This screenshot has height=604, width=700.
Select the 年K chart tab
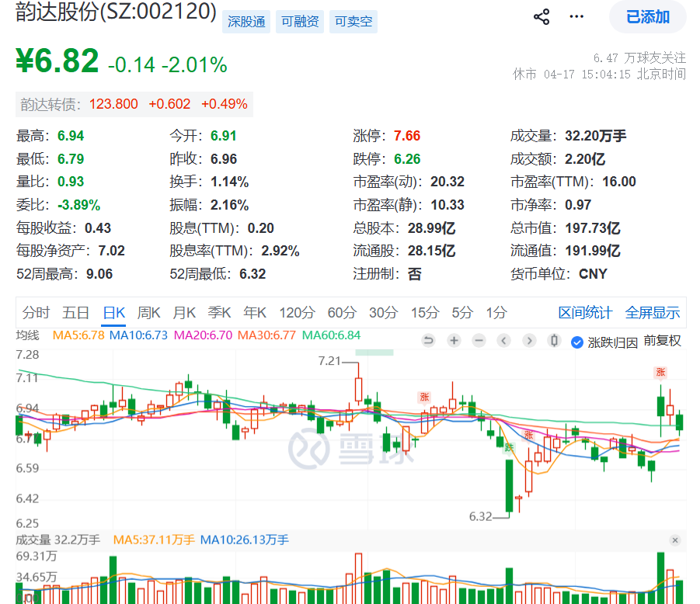pos(255,313)
